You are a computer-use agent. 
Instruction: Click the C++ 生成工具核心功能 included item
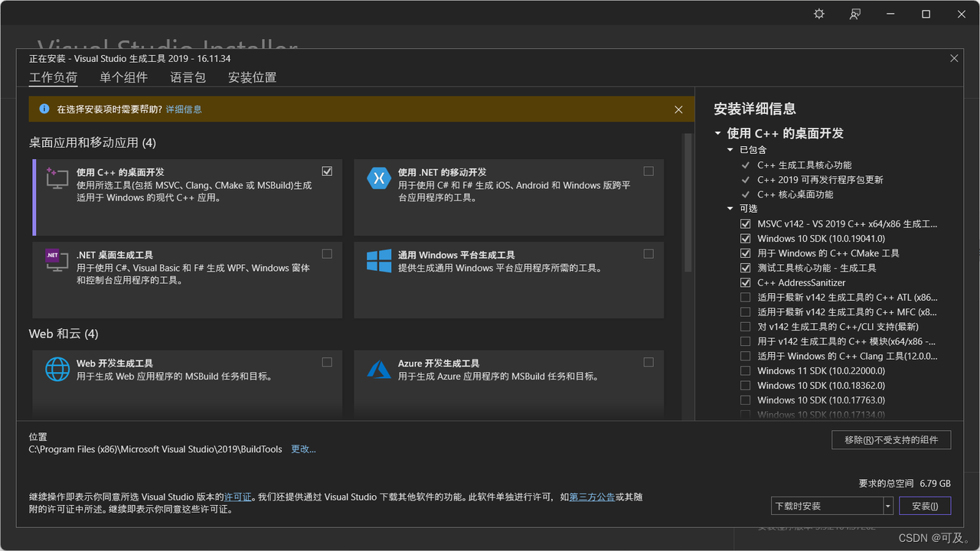804,165
